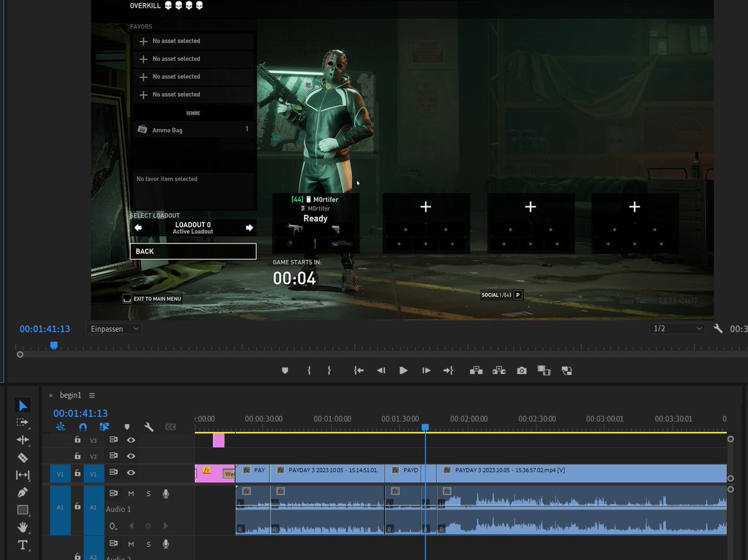Toggle V2 sync lock
Image resolution: width=748 pixels, height=560 pixels.
114,456
